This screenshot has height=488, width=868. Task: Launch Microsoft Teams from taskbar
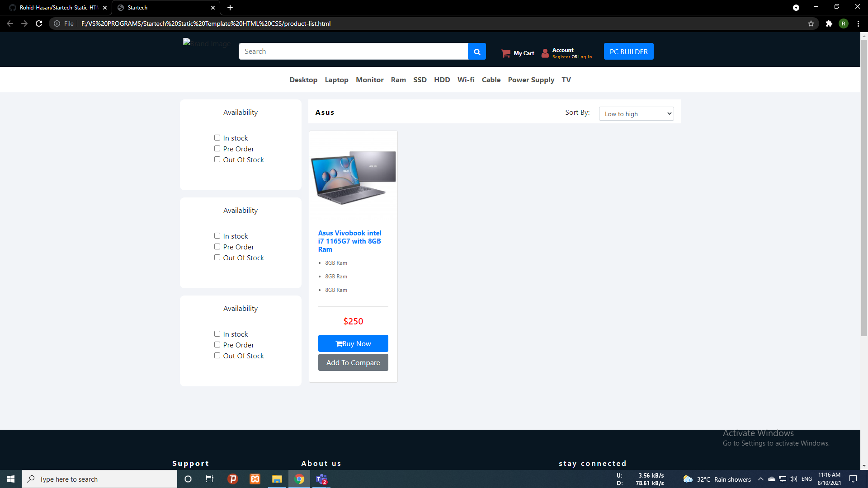click(322, 479)
